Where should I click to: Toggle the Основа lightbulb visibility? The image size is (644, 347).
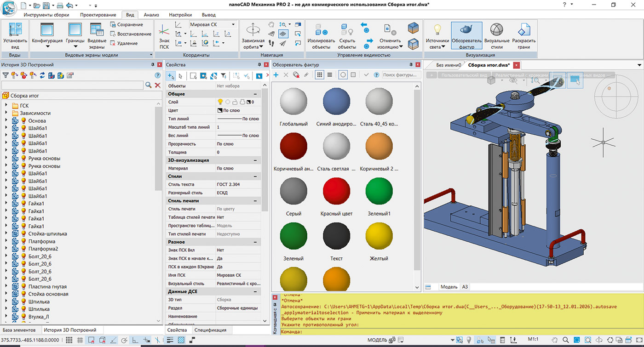pos(23,121)
